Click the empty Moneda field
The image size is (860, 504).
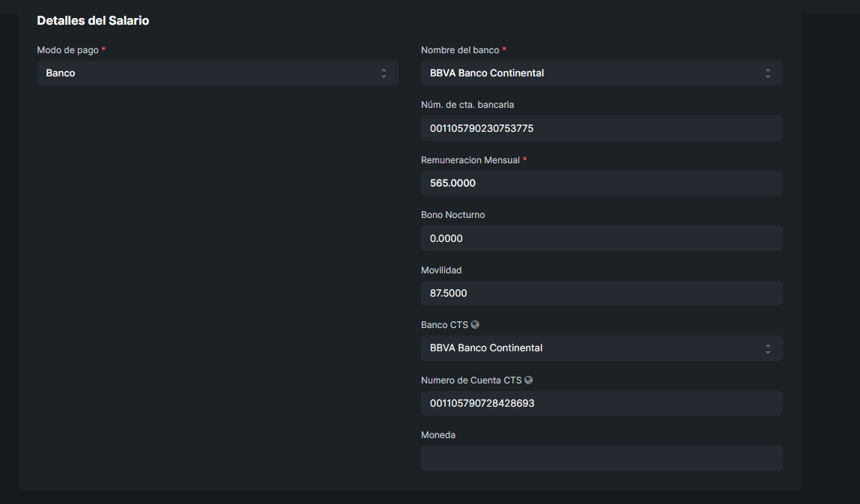602,458
